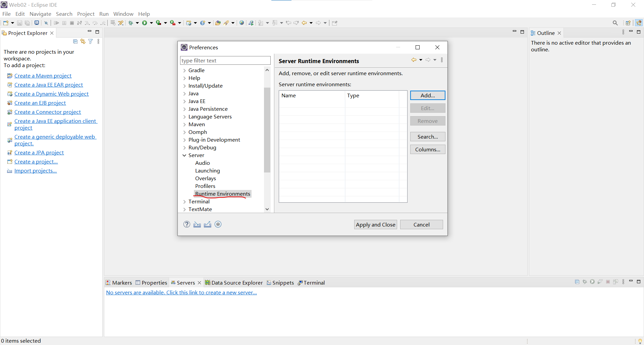This screenshot has height=345, width=644.
Task: Click the Use Step Filters toolbar icon
Action: [x=121, y=23]
